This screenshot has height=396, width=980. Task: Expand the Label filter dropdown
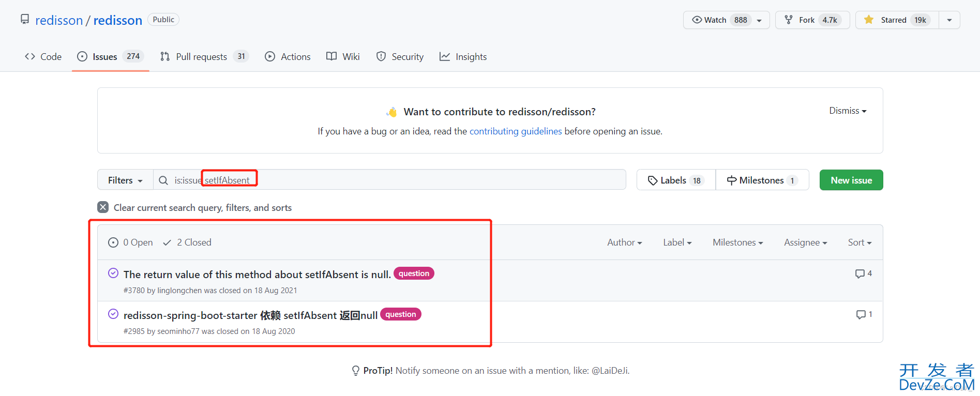click(677, 242)
